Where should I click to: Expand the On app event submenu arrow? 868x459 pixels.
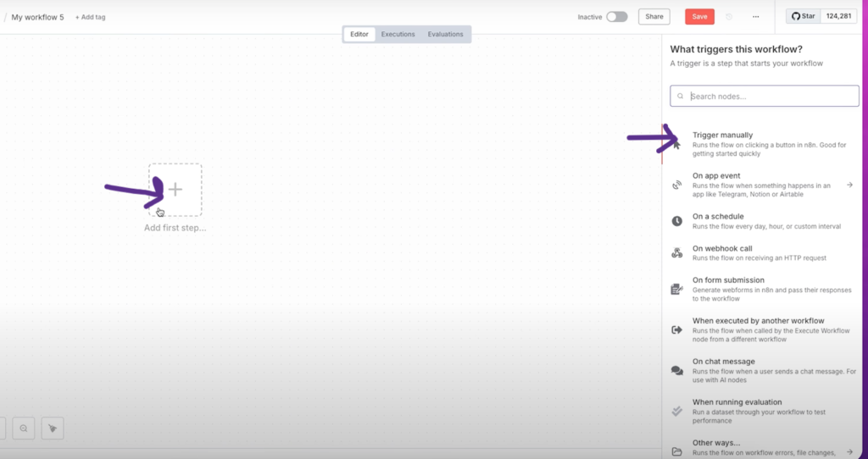pyautogui.click(x=849, y=185)
